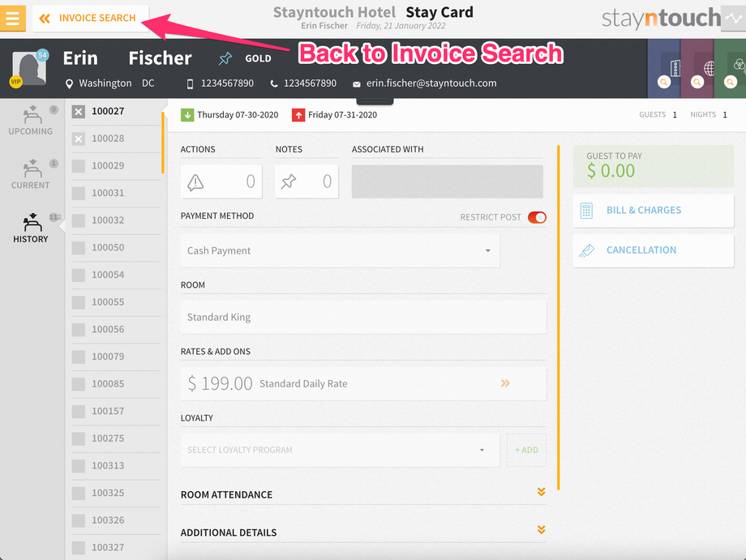Click the + ADD loyalty button
Viewport: 746px width, 560px height.
[526, 450]
